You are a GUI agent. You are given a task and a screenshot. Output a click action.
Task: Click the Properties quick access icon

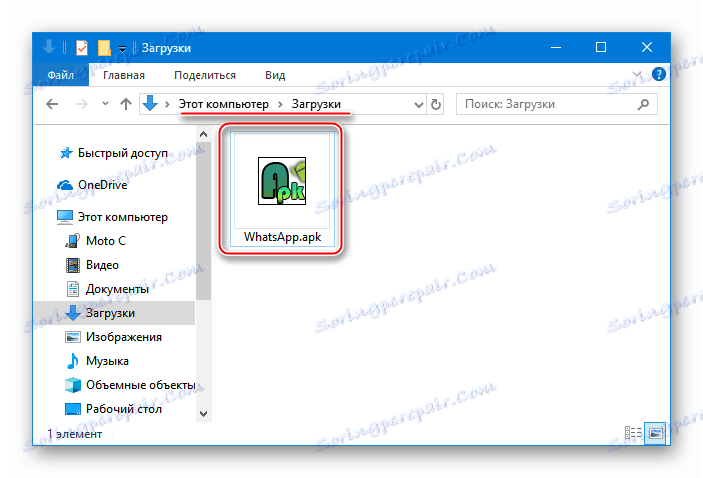tap(82, 48)
